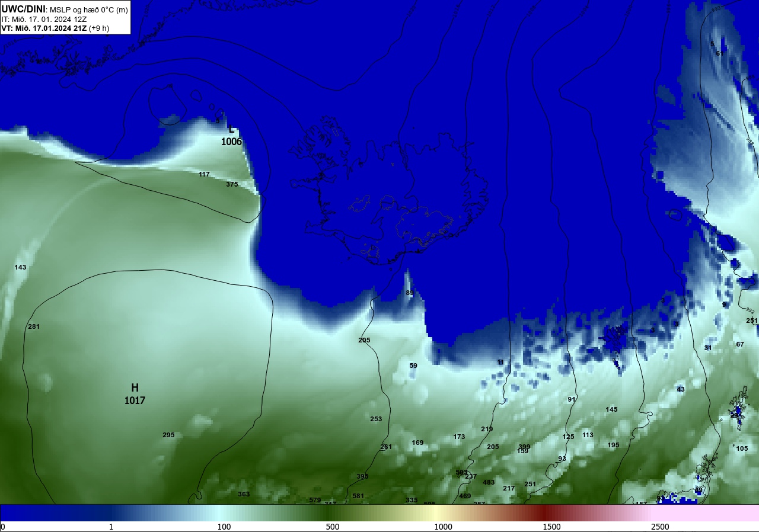
Task: Click the colorbar label 500
Action: (333, 527)
